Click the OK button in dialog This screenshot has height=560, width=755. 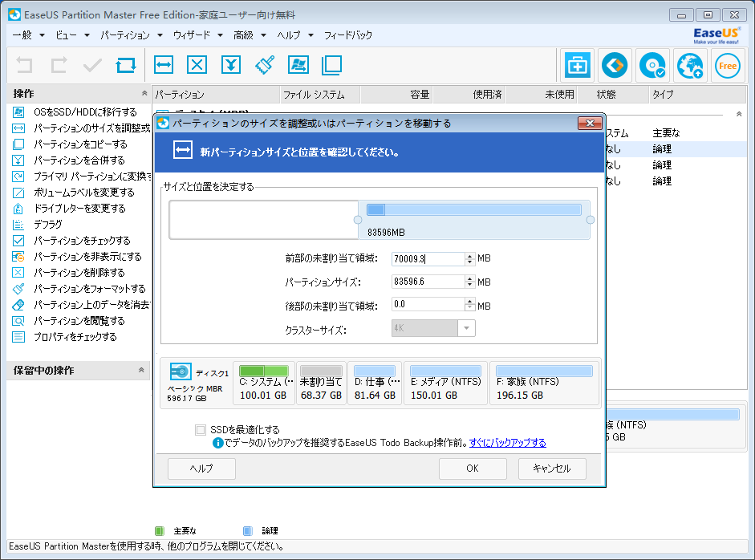click(x=473, y=469)
